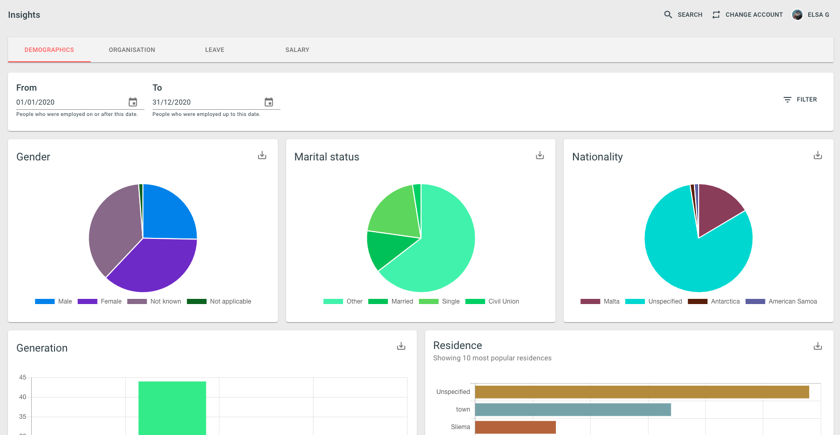Toggle the Antarctica legend swatch

click(698, 302)
